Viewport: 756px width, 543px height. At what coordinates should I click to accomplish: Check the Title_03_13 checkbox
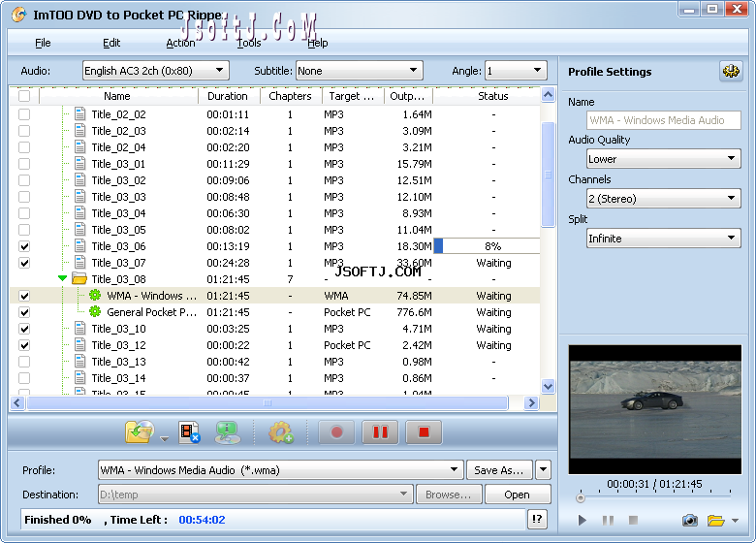click(24, 362)
